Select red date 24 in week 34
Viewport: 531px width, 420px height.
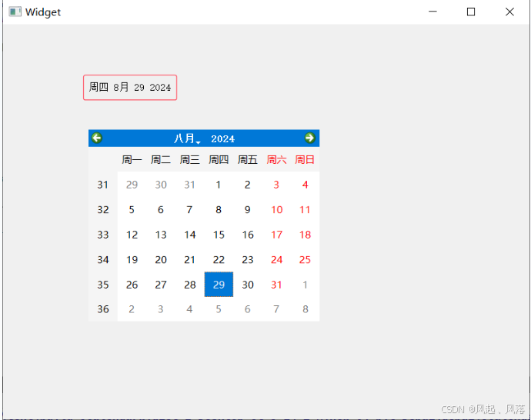[276, 259]
